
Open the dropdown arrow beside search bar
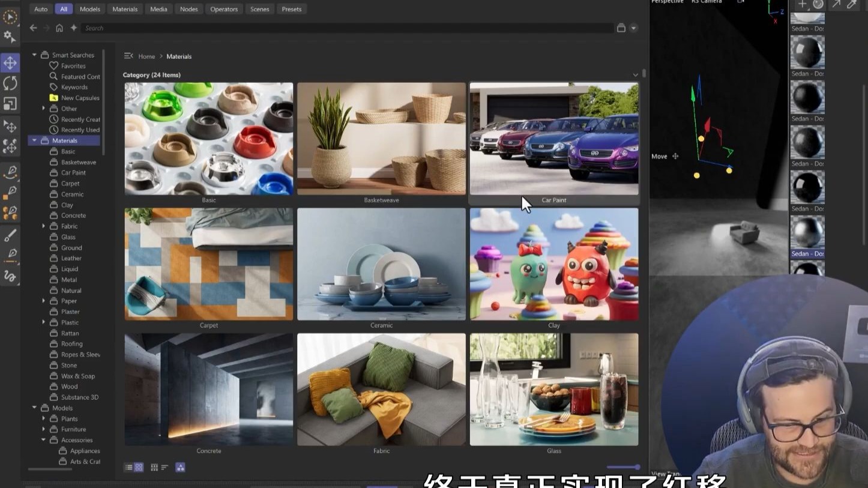click(x=633, y=28)
